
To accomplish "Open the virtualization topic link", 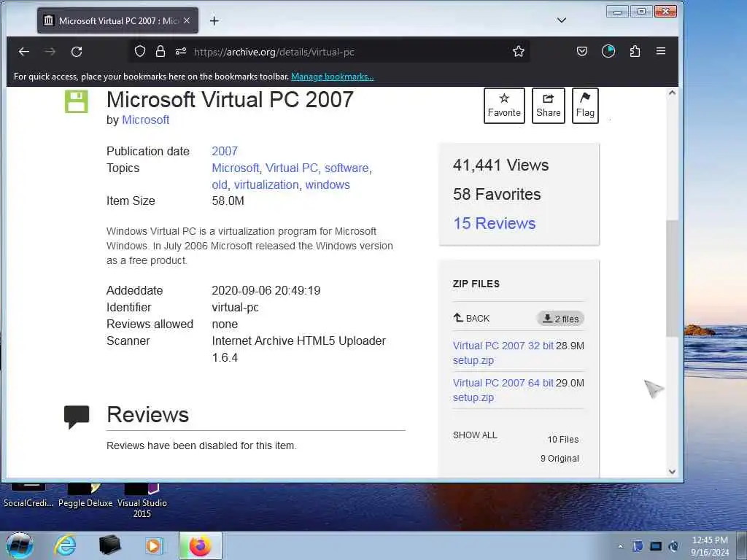I will pos(266,184).
